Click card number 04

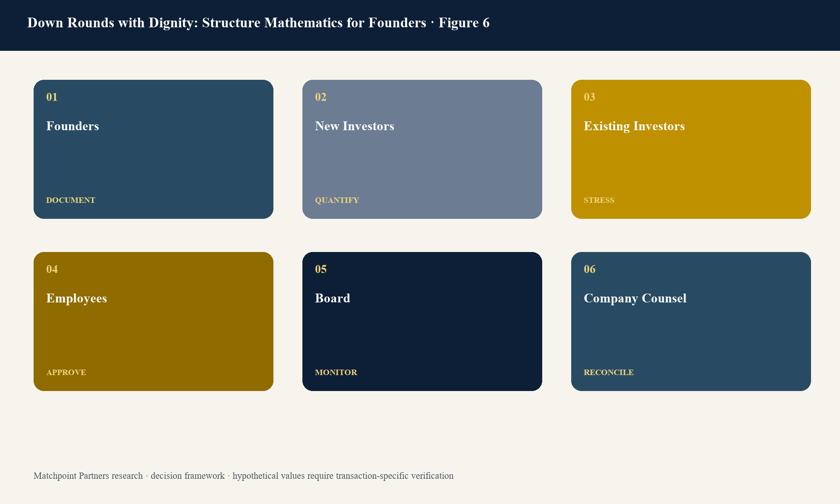[x=52, y=269]
